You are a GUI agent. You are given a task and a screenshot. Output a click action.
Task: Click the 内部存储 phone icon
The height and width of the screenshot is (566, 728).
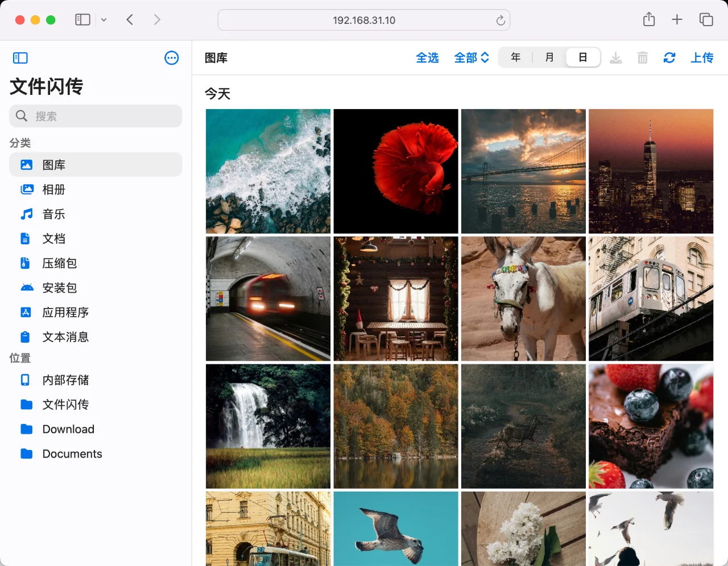point(26,380)
